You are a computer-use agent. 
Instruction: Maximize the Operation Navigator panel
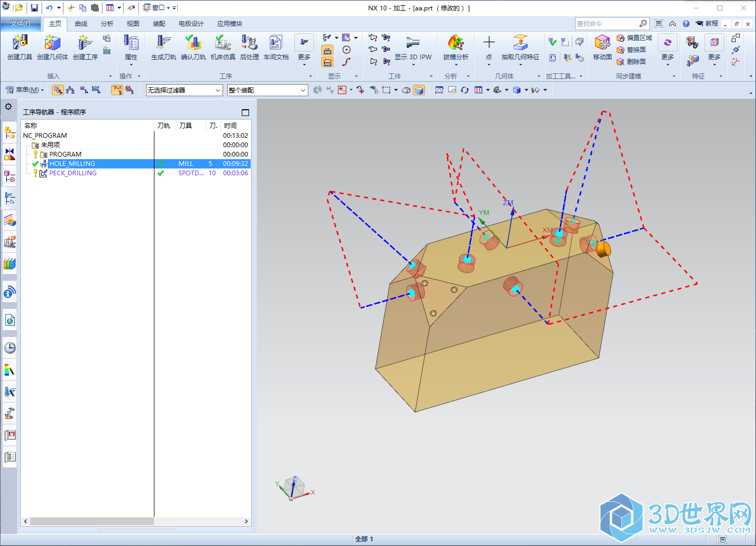click(x=245, y=112)
